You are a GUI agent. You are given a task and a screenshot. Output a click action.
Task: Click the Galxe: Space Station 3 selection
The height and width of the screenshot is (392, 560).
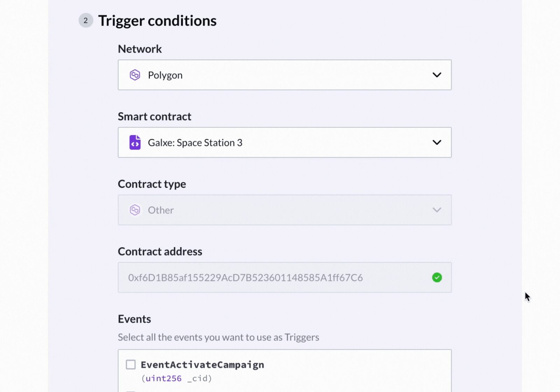click(x=195, y=142)
